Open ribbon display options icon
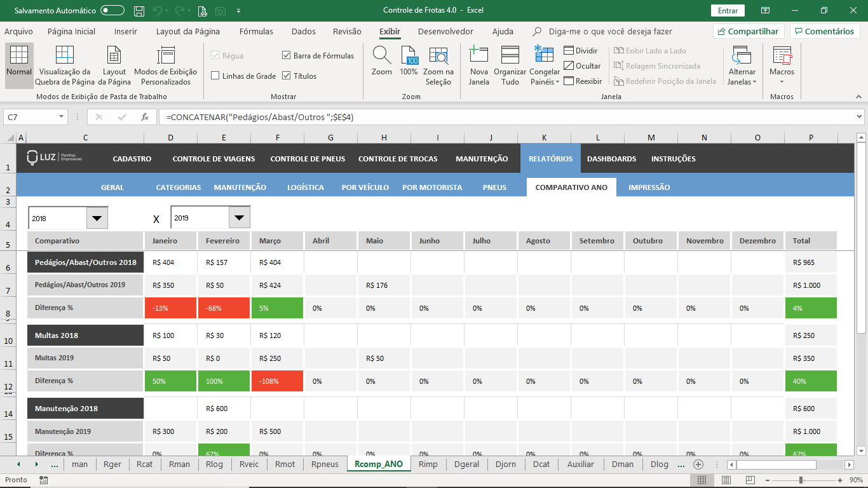 pyautogui.click(x=766, y=11)
